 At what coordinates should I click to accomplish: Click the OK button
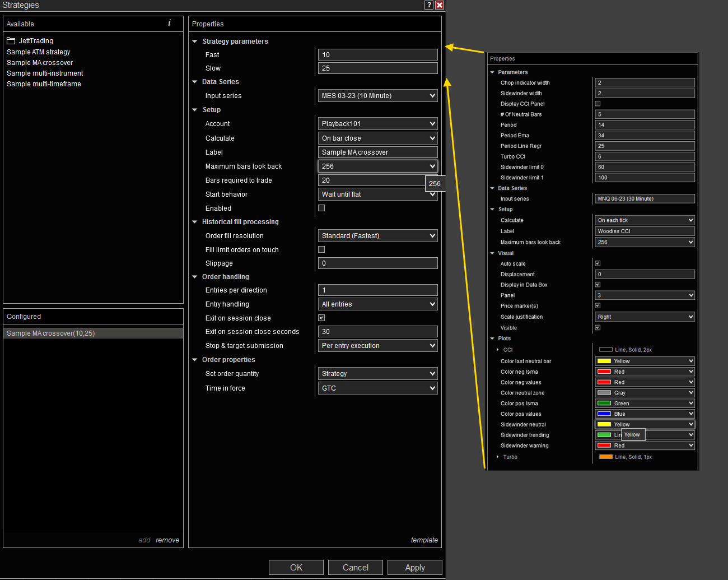point(296,568)
